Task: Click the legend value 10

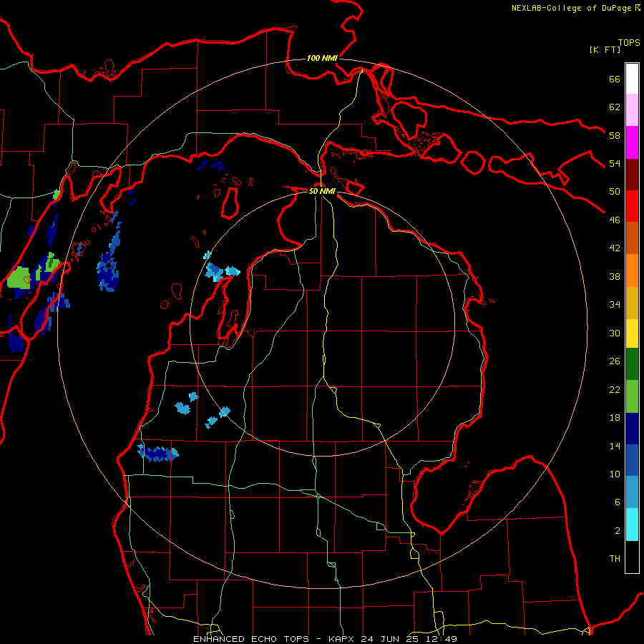Action: pyautogui.click(x=615, y=474)
